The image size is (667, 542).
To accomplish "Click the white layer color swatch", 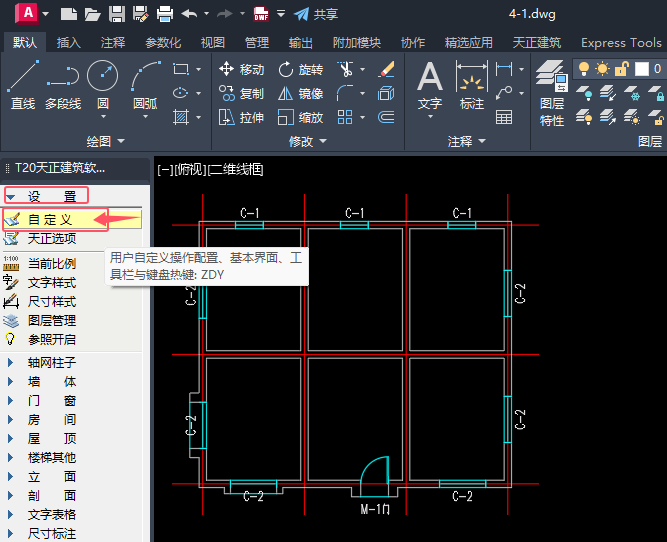I will [640, 69].
